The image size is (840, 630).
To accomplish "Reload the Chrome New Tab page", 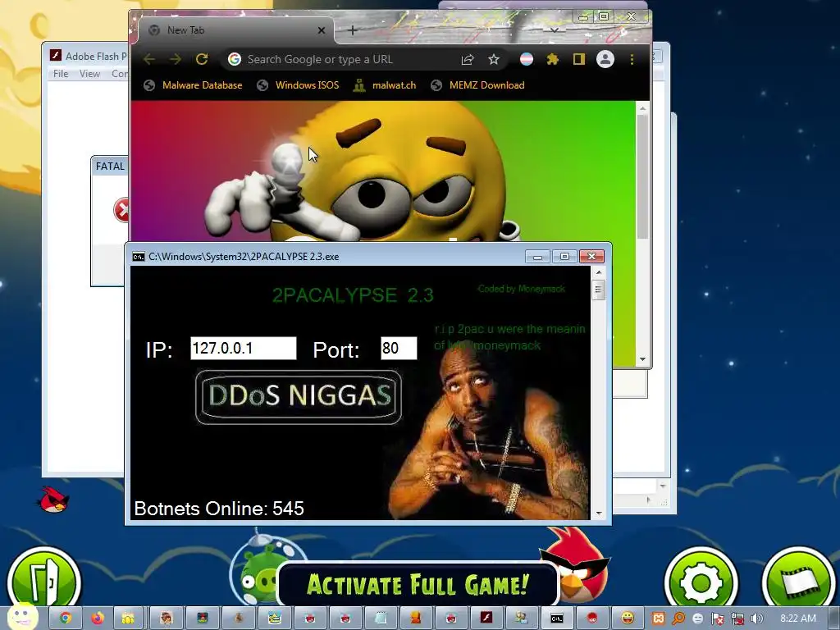I will tap(202, 59).
